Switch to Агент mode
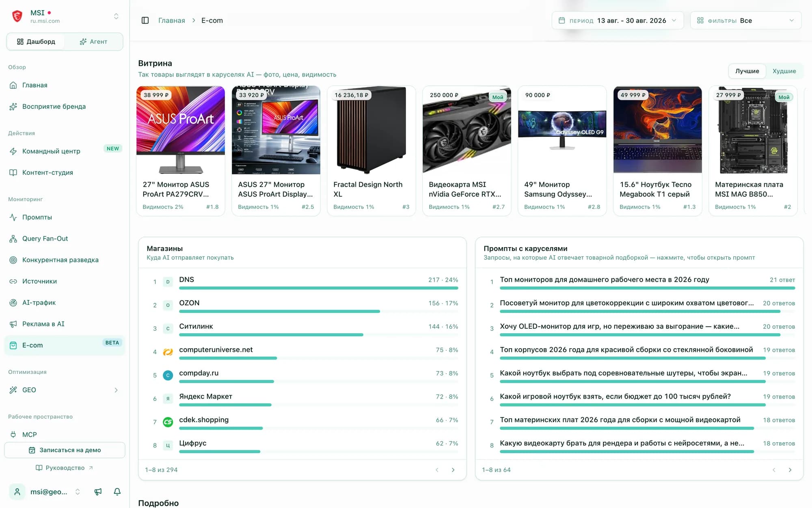 [x=93, y=42]
